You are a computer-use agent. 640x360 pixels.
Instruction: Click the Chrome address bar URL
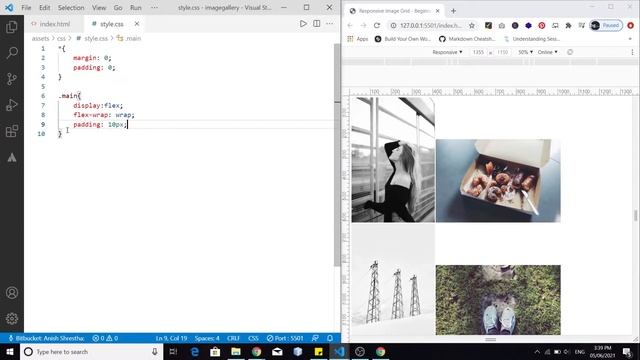pyautogui.click(x=431, y=25)
